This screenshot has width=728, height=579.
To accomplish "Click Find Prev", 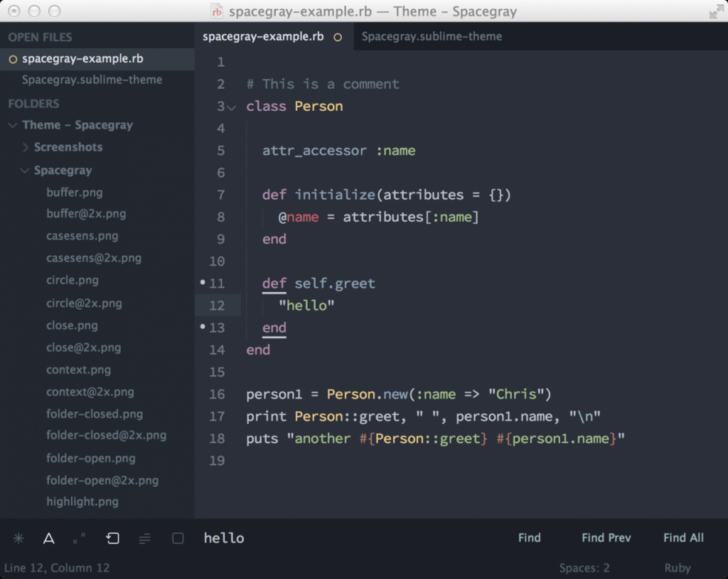I will 606,538.
